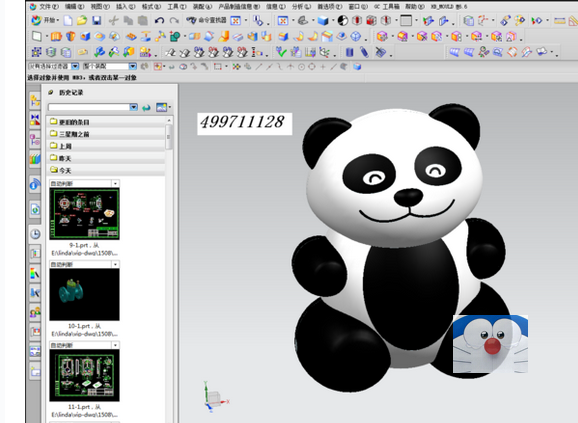Image resolution: width=578 pixels, height=423 pixels.
Task: Select the History clock sidebar tab
Action: coord(35,234)
